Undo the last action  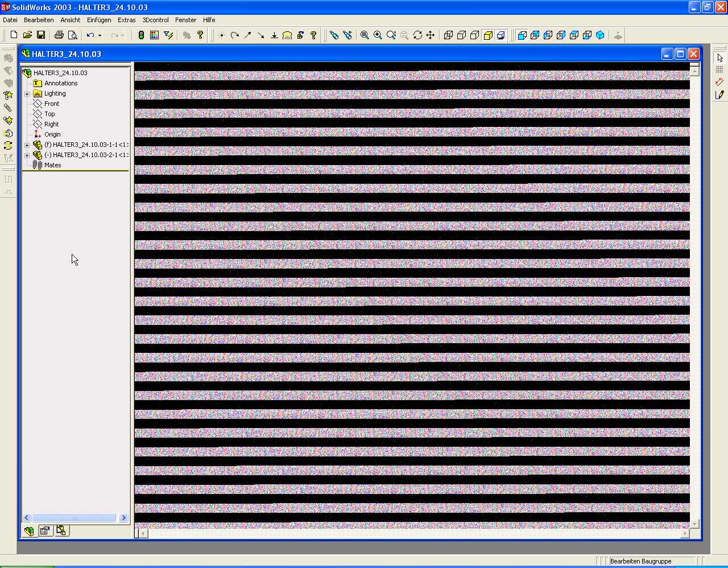pyautogui.click(x=90, y=35)
